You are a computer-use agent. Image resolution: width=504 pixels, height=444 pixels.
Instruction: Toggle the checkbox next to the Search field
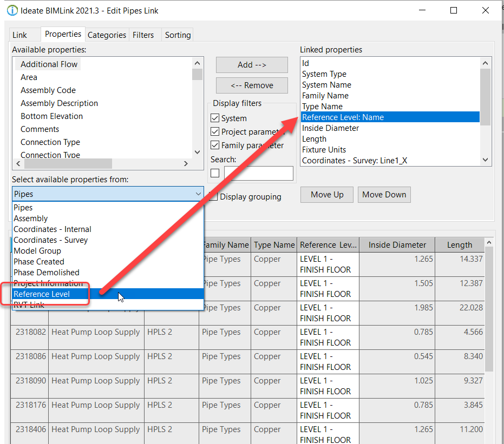tap(215, 173)
